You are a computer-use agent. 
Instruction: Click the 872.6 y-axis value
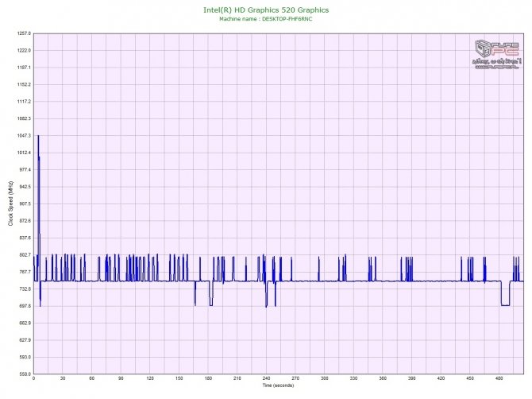click(x=25, y=221)
